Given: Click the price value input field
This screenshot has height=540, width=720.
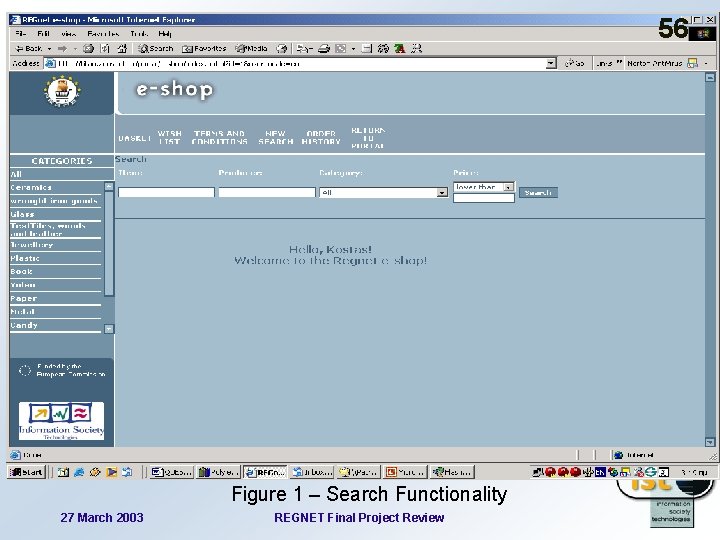Looking at the screenshot, I should [484, 198].
